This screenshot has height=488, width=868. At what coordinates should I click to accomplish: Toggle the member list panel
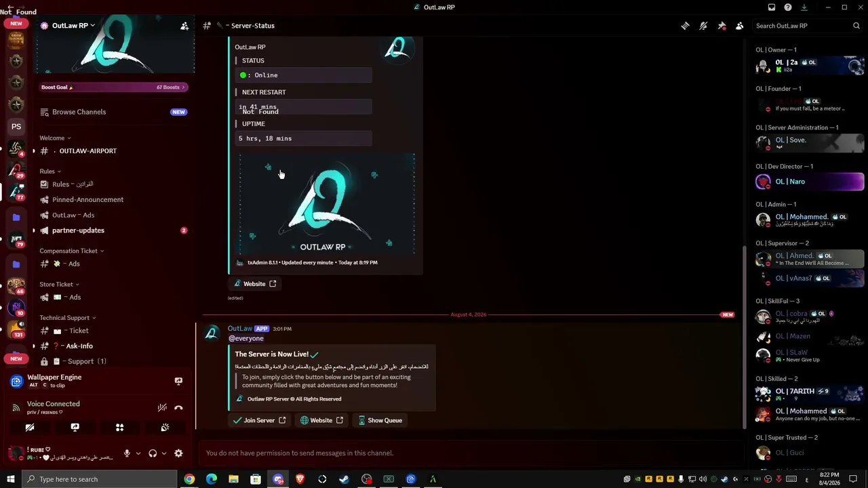click(740, 26)
